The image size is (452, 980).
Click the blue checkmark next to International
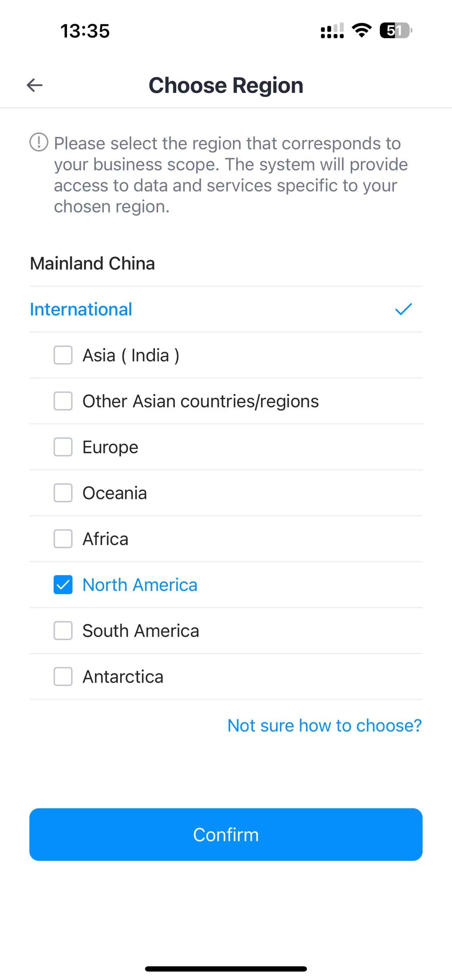point(403,309)
